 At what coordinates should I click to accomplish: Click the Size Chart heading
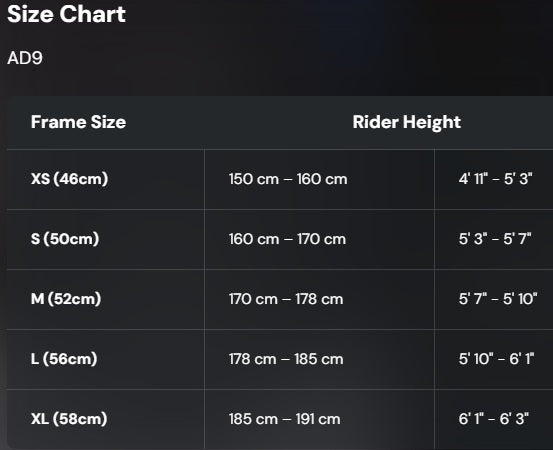coord(66,14)
